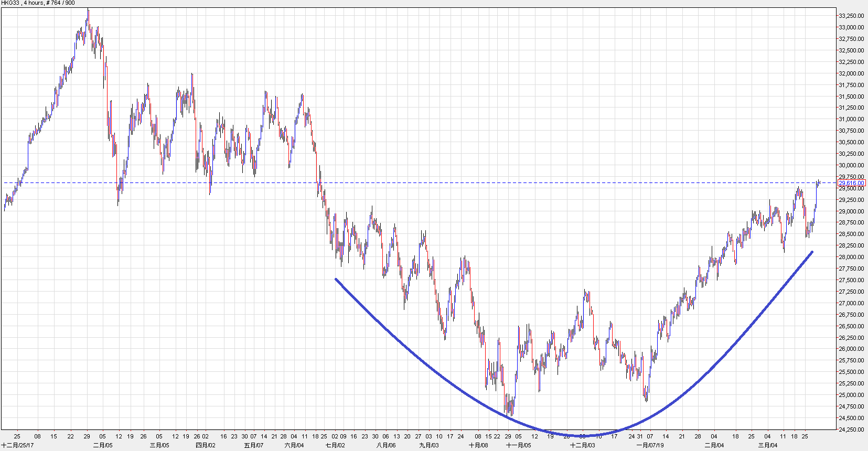Select the red-boxed 29,616.00 current price label
The width and height of the screenshot is (868, 451).
[851, 183]
